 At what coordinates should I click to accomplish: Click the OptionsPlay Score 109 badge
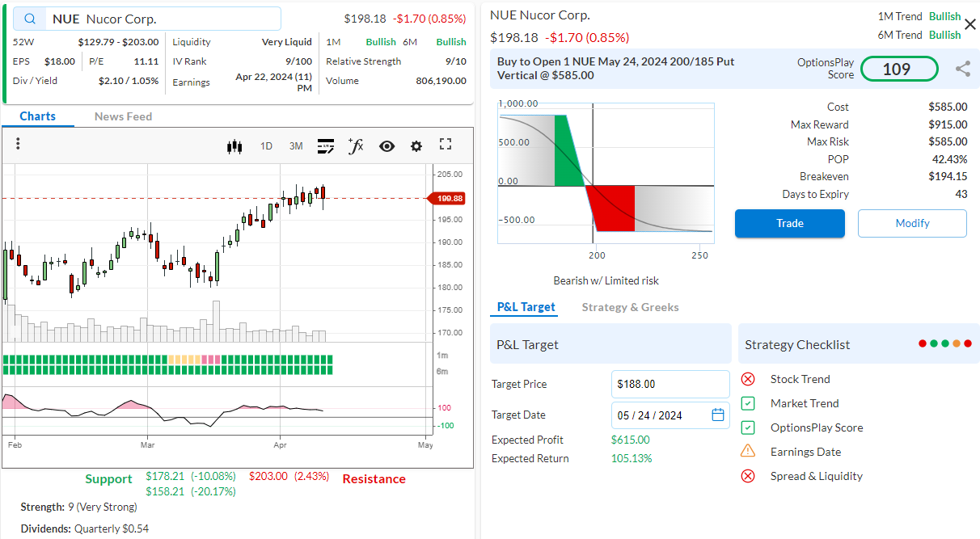(x=899, y=69)
